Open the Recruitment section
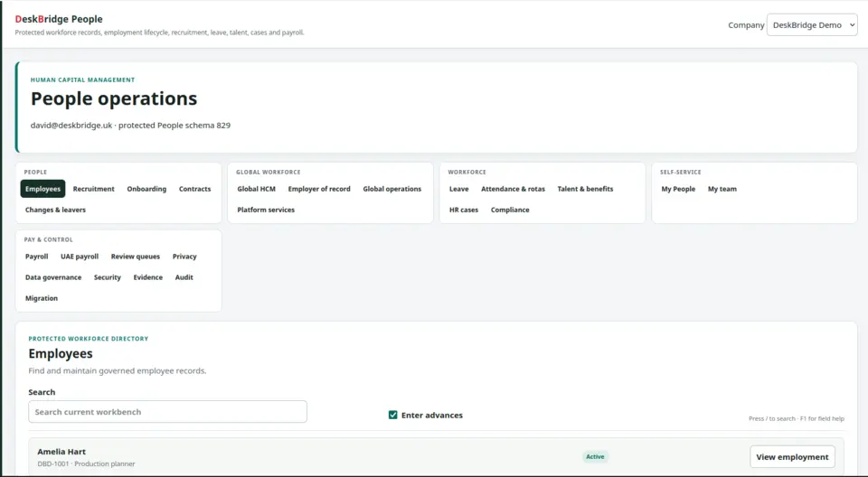 (x=93, y=189)
